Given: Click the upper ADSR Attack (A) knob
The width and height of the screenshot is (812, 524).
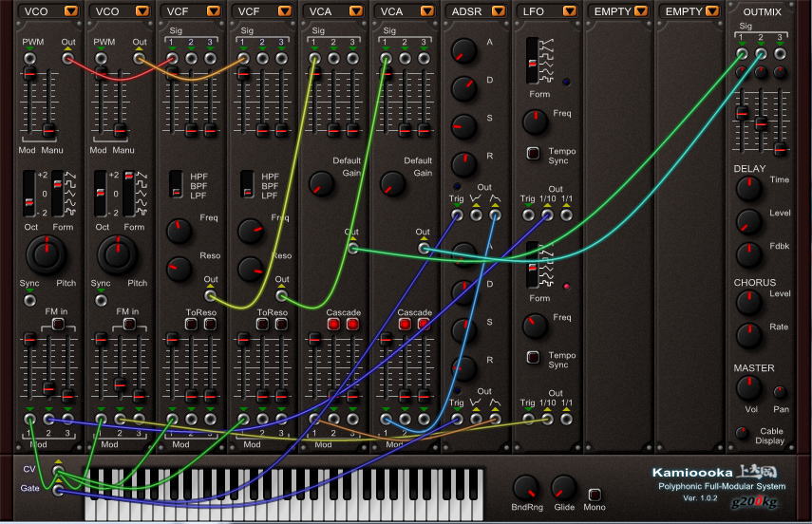Looking at the screenshot, I should [463, 50].
